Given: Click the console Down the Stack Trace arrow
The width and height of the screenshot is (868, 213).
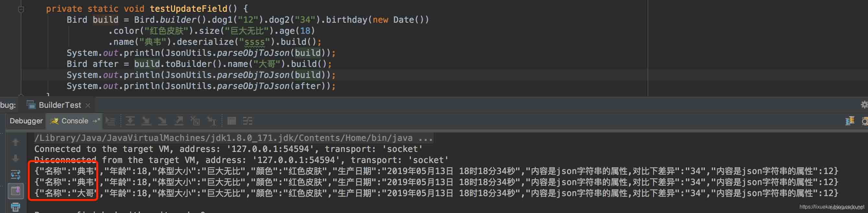Looking at the screenshot, I should pyautogui.click(x=16, y=158).
